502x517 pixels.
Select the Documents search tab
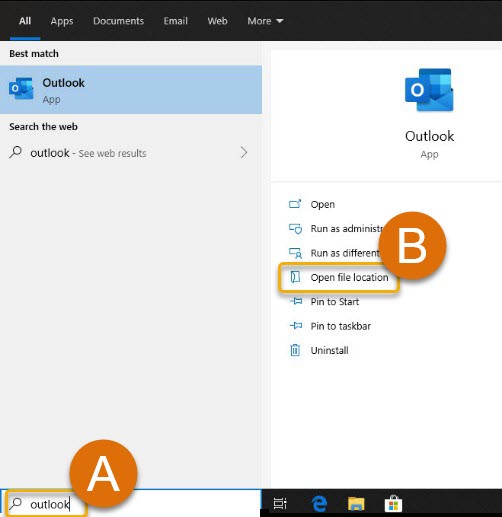[x=118, y=21]
